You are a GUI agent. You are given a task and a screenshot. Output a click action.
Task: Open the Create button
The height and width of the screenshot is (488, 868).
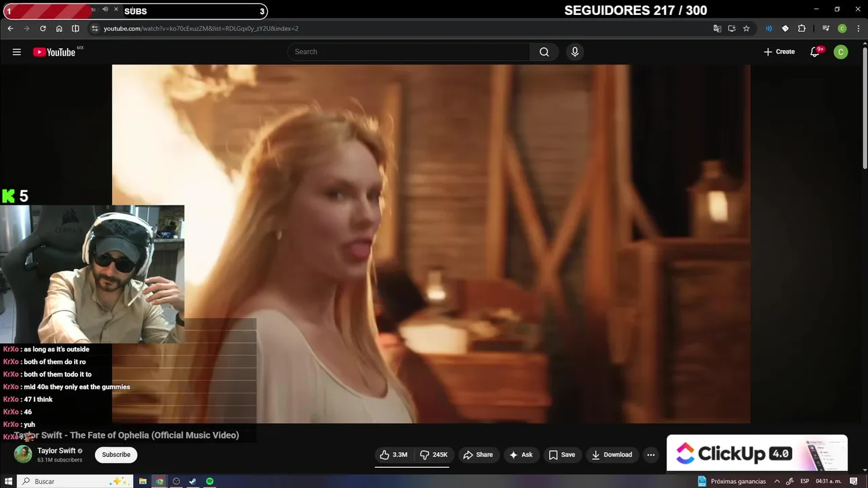[x=779, y=52]
